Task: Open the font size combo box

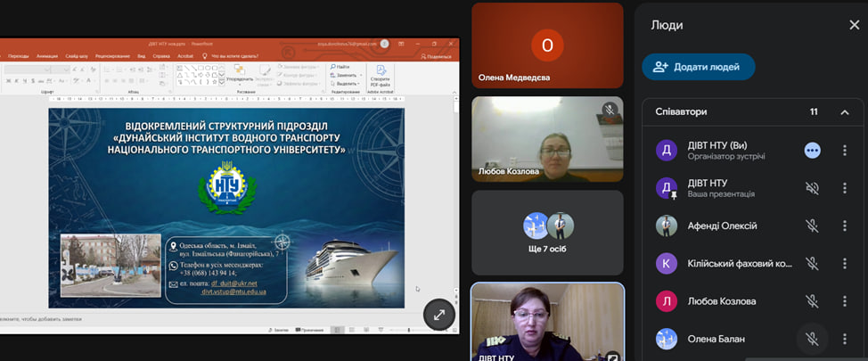Action: (x=61, y=70)
